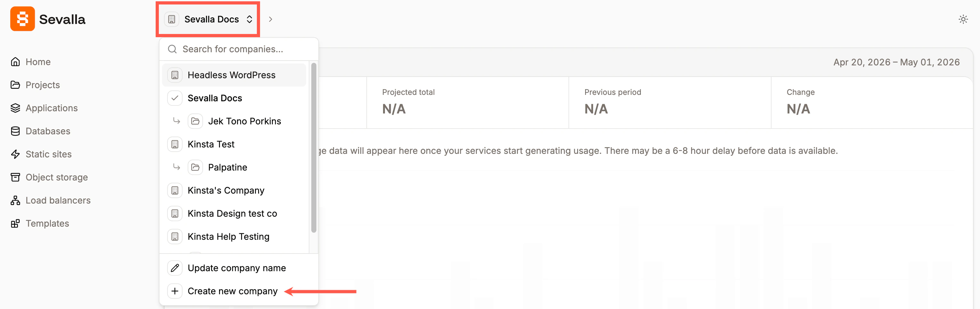Click the Headless WordPress building icon
This screenshot has width=980, height=309.
pos(175,75)
